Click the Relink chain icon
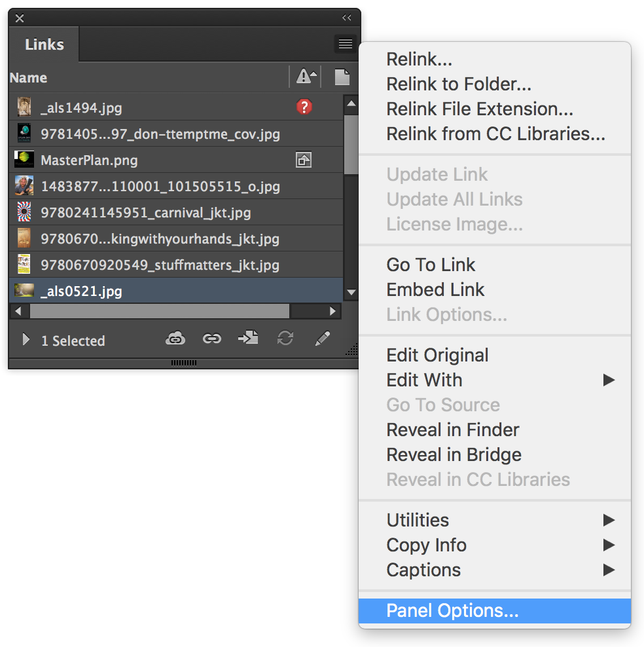The width and height of the screenshot is (644, 647). 212,339
